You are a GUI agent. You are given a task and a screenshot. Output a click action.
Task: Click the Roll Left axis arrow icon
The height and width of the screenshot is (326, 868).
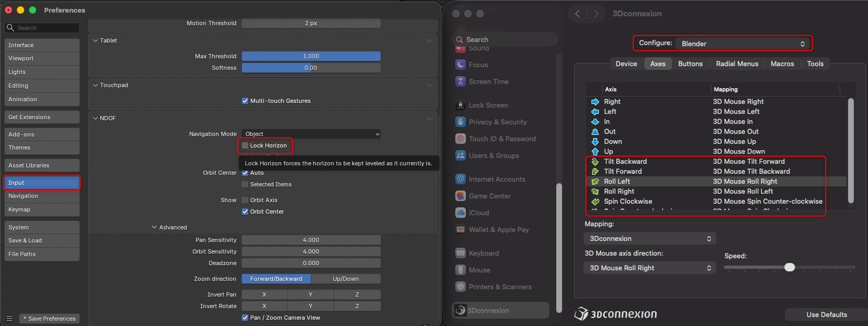point(595,182)
